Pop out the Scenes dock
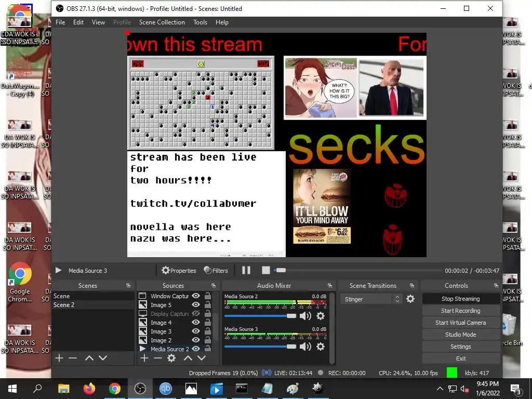532x399 pixels. click(x=128, y=286)
